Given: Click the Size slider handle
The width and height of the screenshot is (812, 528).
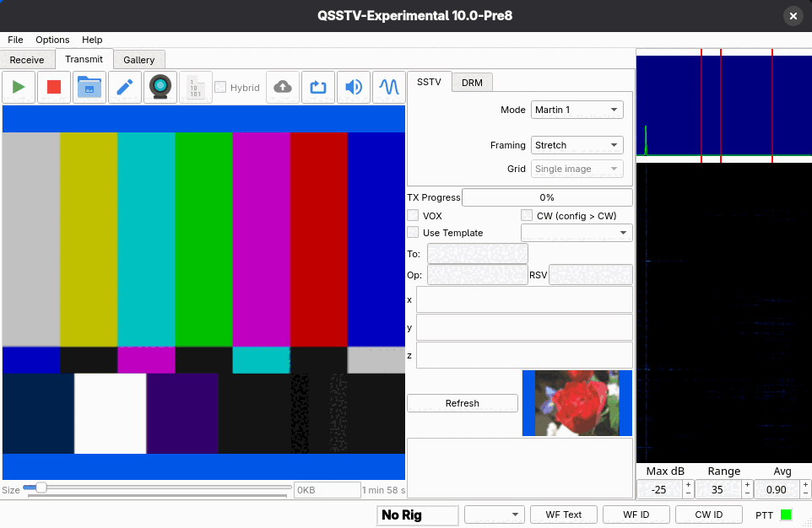Looking at the screenshot, I should 41,488.
